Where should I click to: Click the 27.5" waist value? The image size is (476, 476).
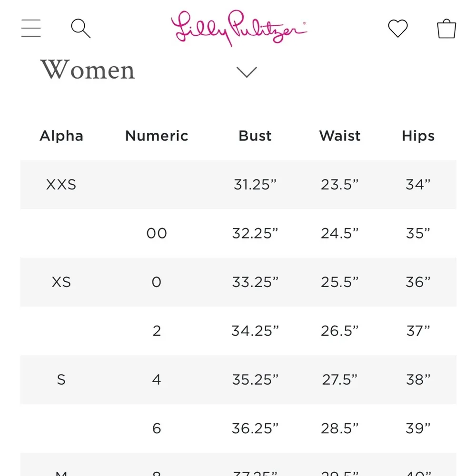339,380
